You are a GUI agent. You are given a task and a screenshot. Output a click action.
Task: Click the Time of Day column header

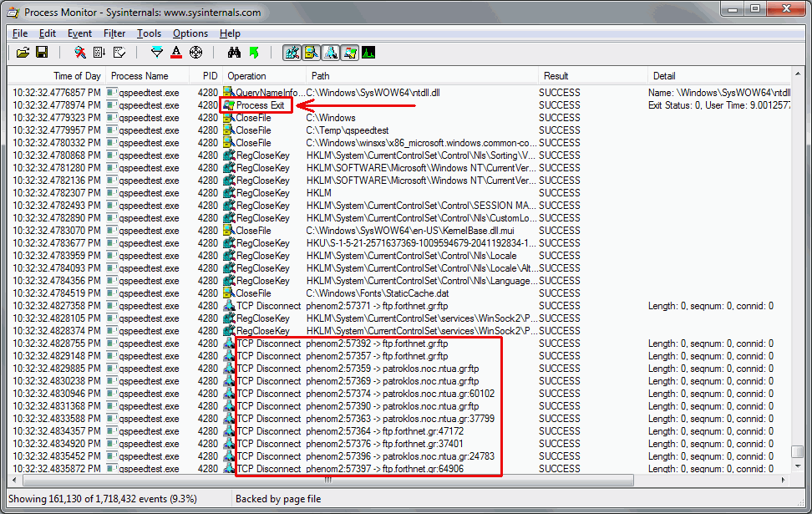point(57,76)
